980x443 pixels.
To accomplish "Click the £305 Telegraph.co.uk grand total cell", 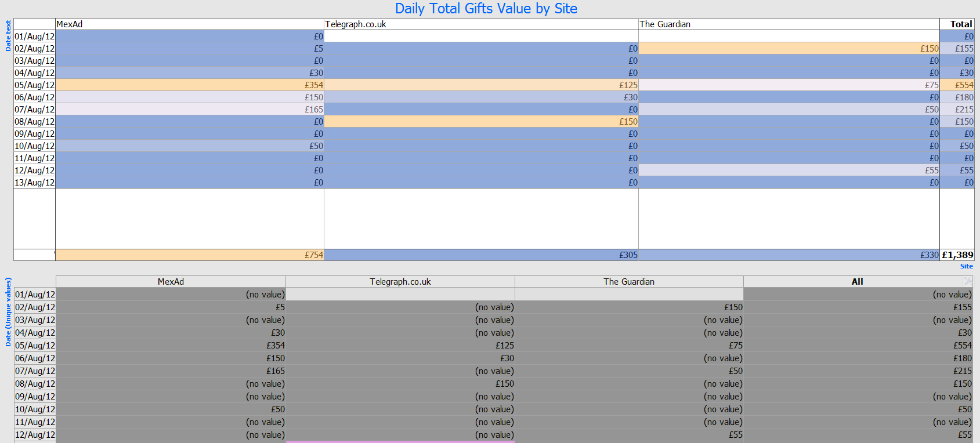I will (x=481, y=255).
